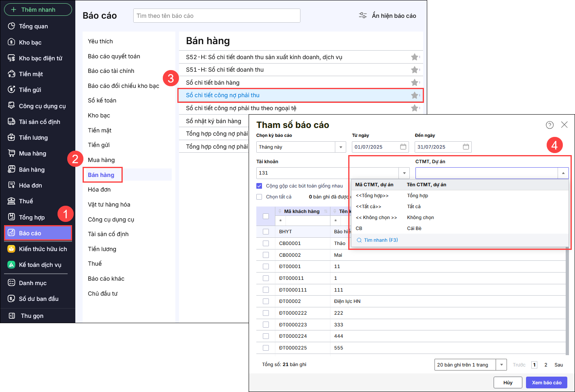This screenshot has height=392, width=575.
Task: Click the Tiền mặt piggy bank icon
Action: click(12, 74)
